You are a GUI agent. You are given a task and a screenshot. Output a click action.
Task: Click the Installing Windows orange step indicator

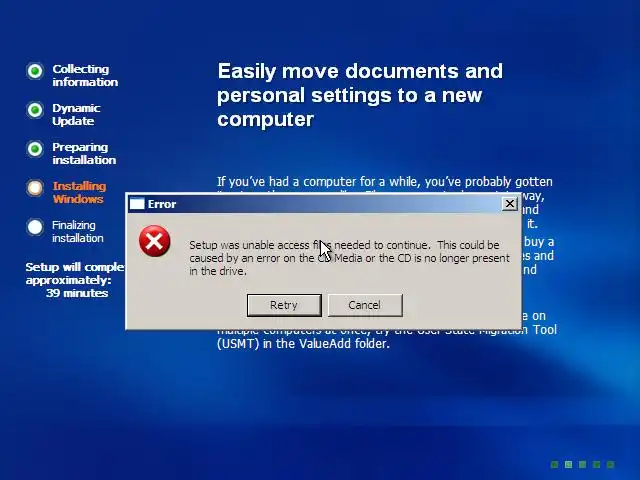(x=35, y=188)
